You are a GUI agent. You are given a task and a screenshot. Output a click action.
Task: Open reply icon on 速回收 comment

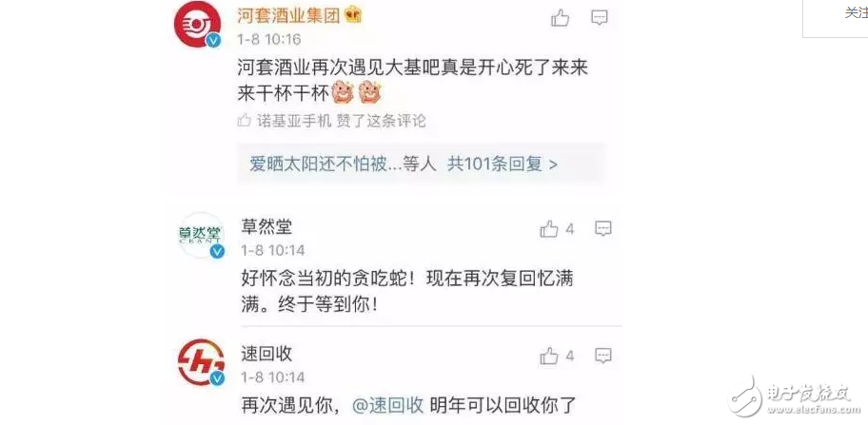602,356
